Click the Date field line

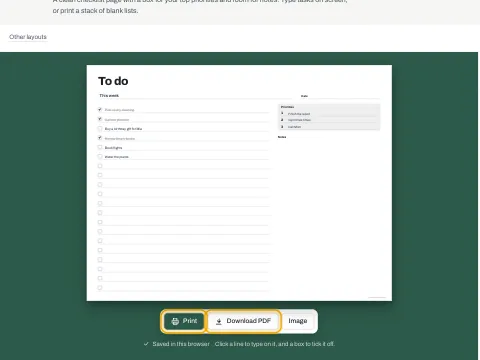tap(340, 96)
